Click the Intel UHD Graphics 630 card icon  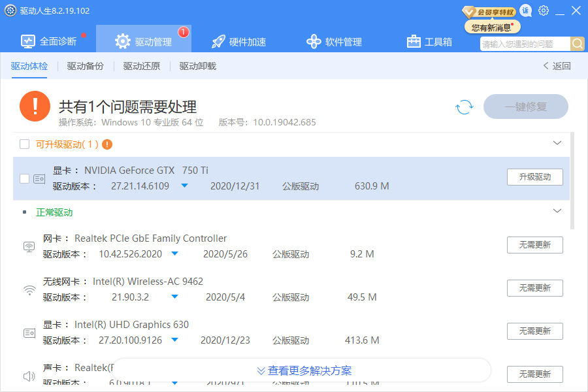29,333
